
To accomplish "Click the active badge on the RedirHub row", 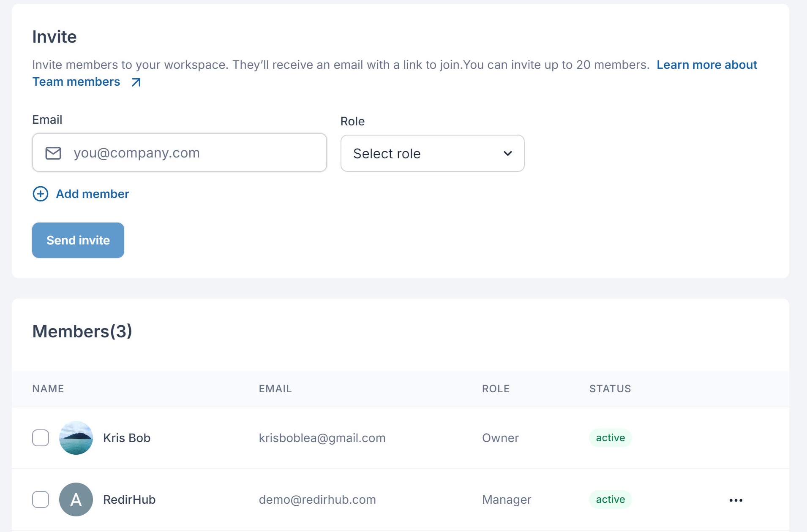I will click(610, 499).
